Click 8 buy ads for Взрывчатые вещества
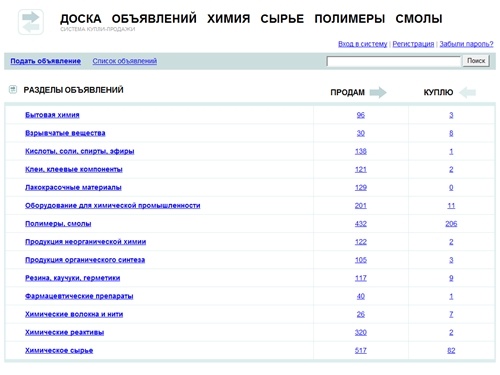500x375 pixels. point(451,133)
